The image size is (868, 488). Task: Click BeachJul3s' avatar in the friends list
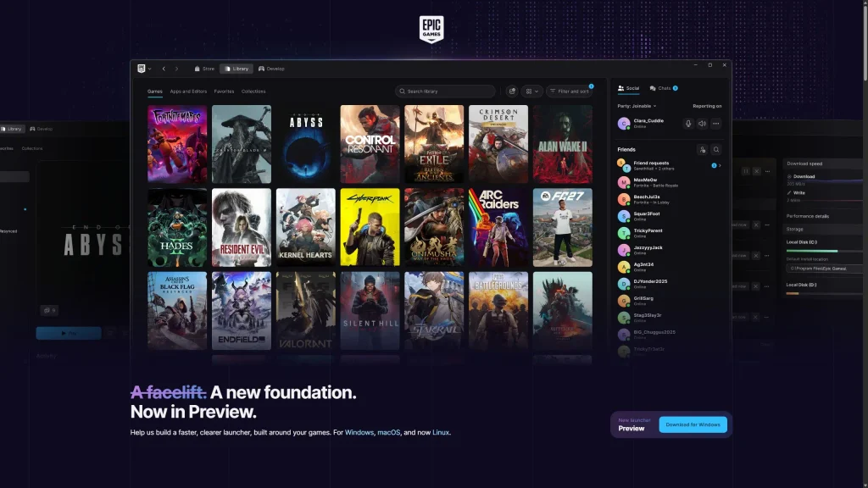(624, 199)
